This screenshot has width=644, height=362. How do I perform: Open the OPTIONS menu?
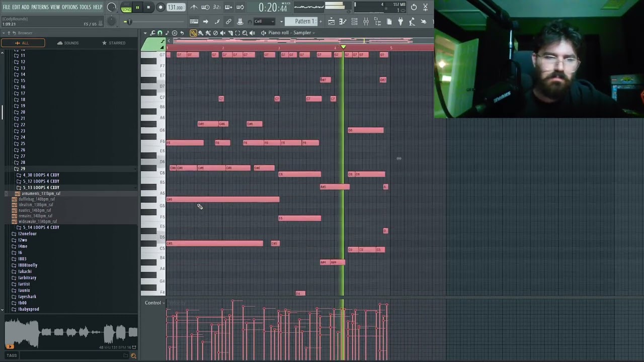click(x=69, y=7)
